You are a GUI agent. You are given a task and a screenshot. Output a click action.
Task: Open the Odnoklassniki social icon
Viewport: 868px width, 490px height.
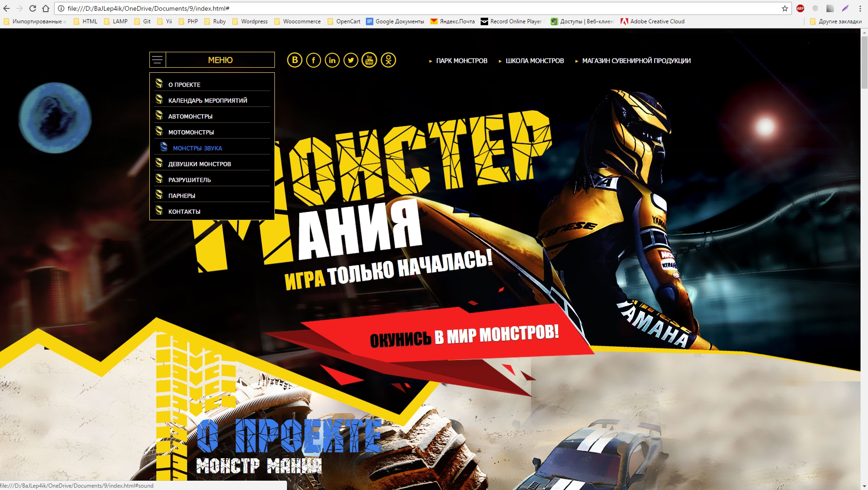click(x=388, y=60)
